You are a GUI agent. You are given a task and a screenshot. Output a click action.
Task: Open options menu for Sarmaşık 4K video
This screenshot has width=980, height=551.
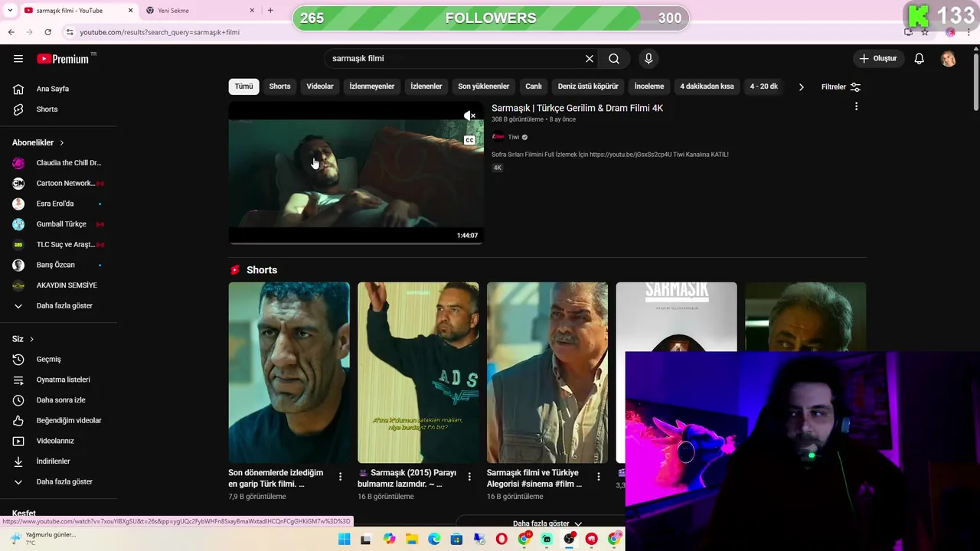click(856, 106)
